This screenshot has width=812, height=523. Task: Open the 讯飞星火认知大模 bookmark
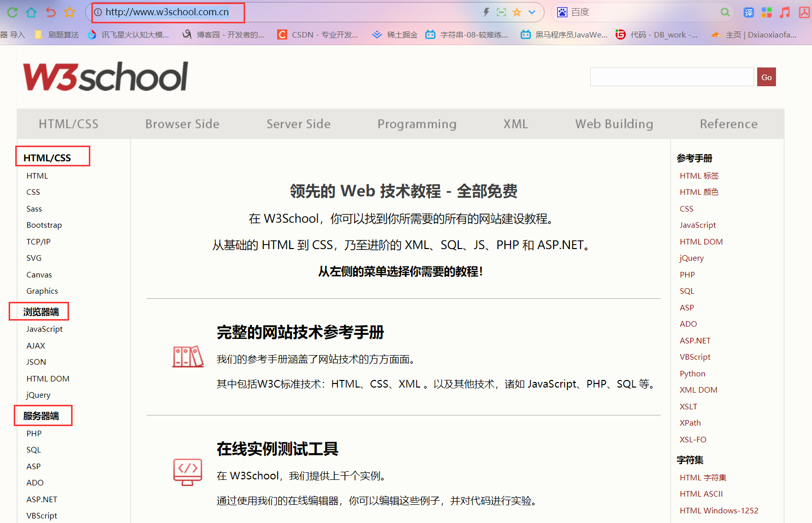[128, 34]
